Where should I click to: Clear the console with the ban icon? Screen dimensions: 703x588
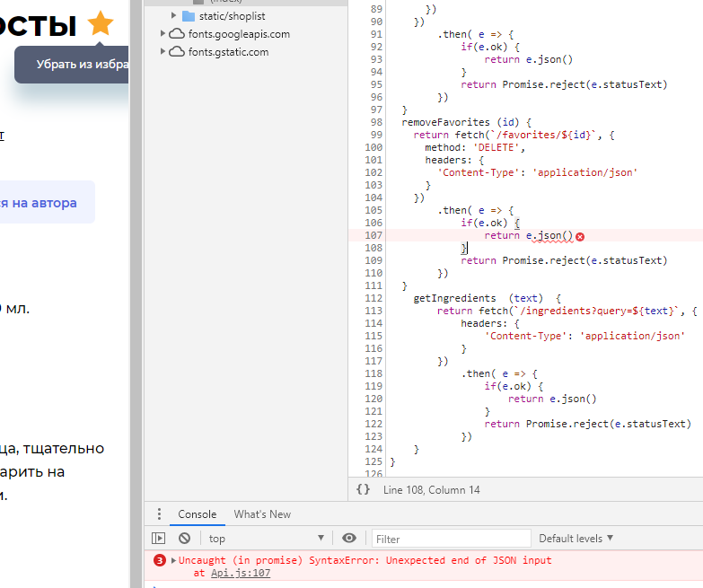(184, 538)
